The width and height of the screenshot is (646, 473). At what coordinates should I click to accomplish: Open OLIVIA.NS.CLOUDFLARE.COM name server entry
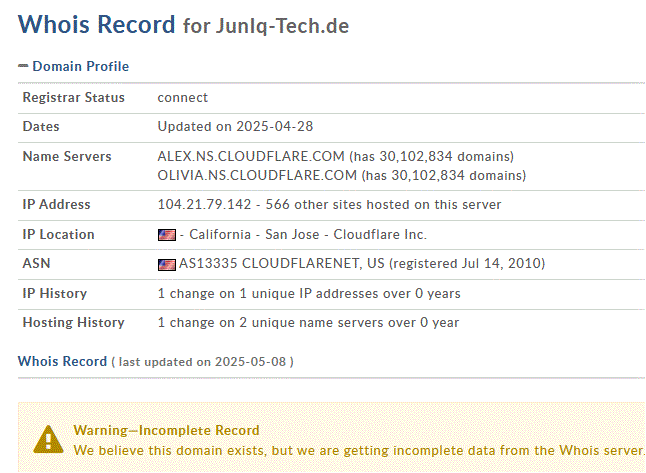click(257, 176)
